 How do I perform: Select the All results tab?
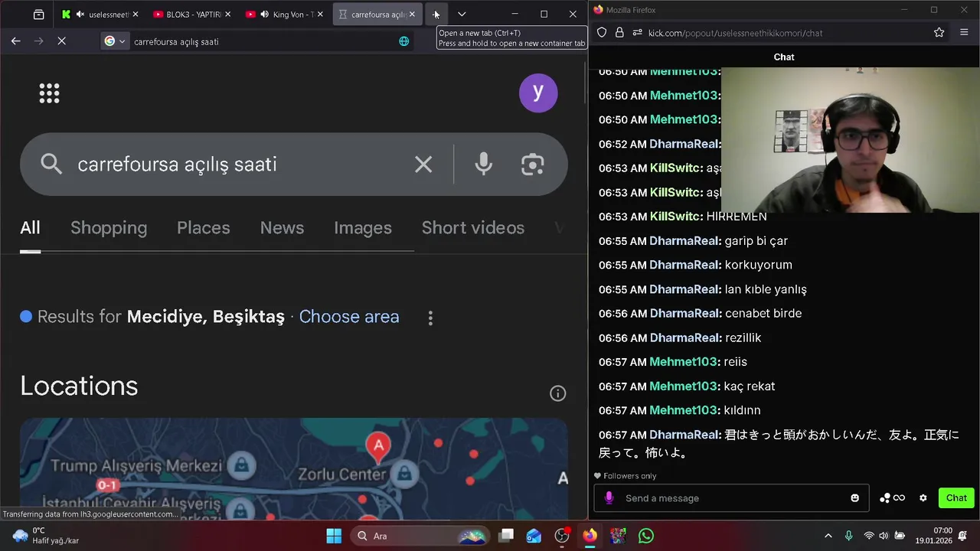point(30,228)
